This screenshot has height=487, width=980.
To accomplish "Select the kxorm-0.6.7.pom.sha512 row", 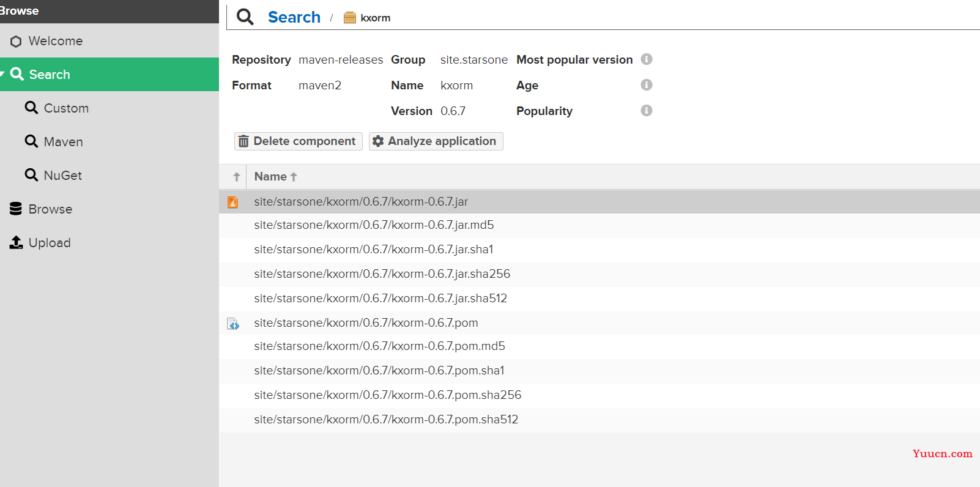I will 600,420.
